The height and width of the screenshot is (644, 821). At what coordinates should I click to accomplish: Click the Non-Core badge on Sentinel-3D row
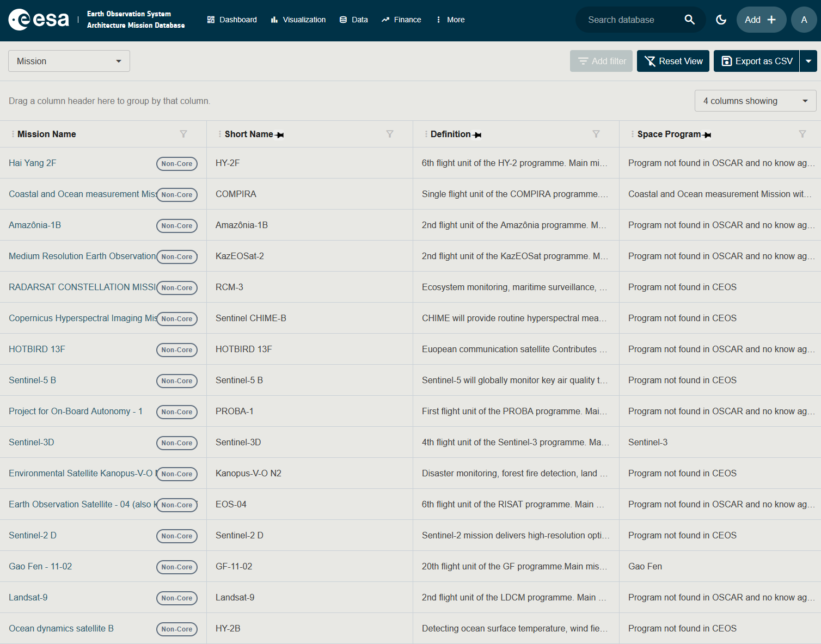pos(177,443)
